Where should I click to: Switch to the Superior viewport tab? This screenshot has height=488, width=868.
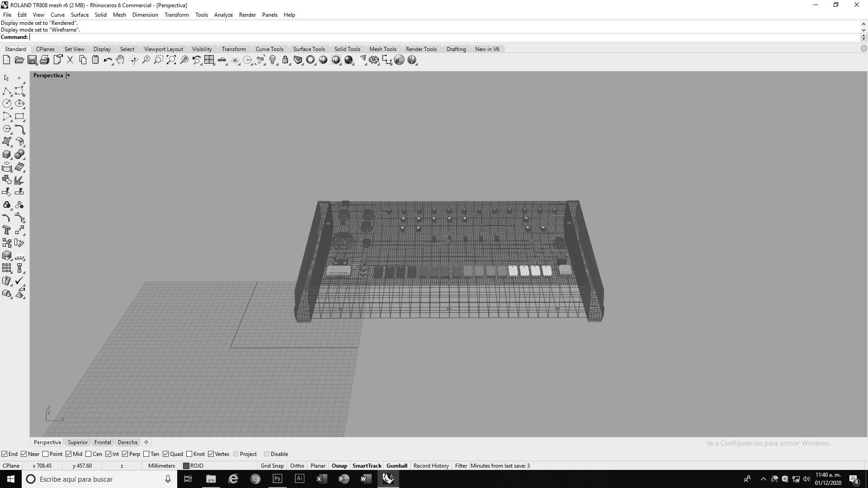coord(78,442)
